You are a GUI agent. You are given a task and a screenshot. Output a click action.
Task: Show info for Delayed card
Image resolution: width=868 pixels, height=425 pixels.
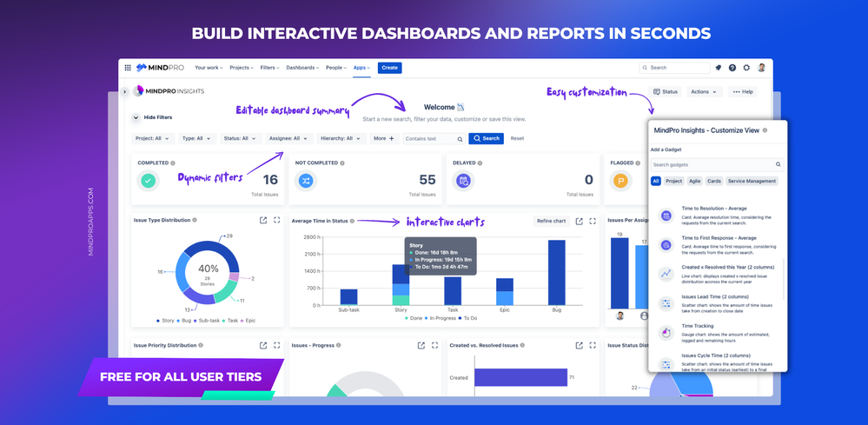click(480, 163)
